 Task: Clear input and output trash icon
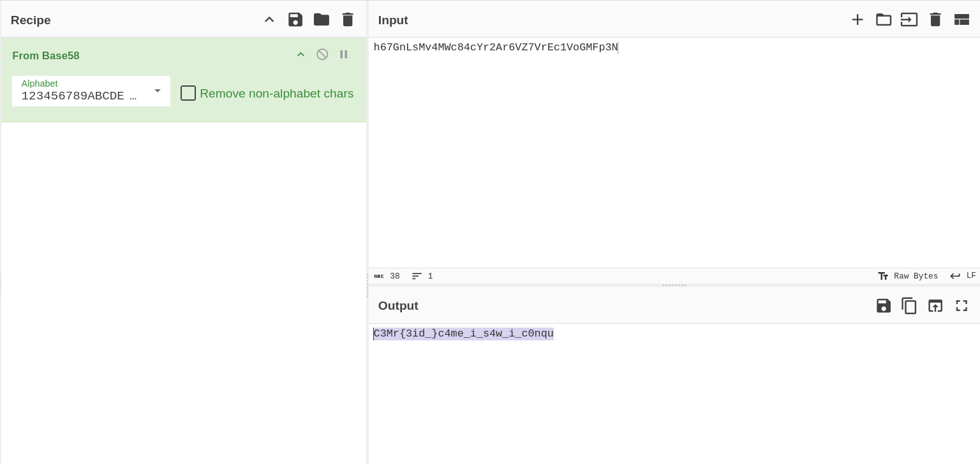935,20
